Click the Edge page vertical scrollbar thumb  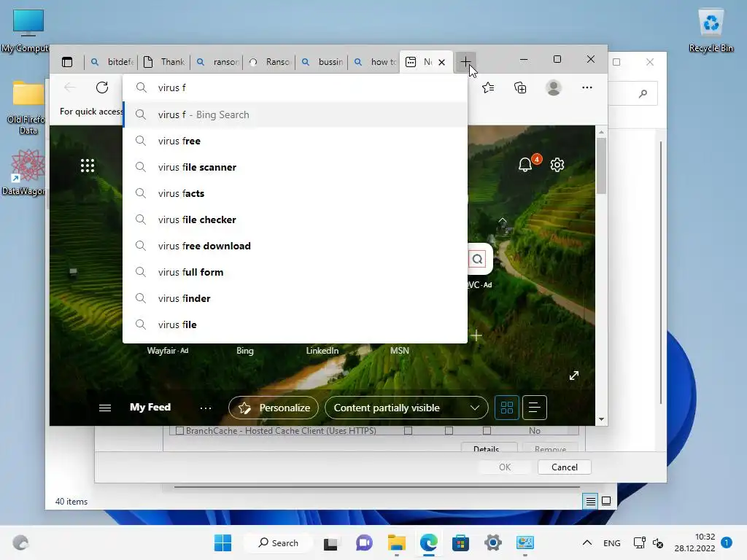pos(601,166)
